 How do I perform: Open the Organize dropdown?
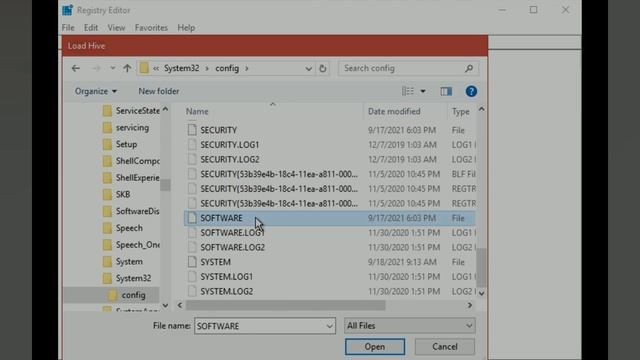coord(96,91)
